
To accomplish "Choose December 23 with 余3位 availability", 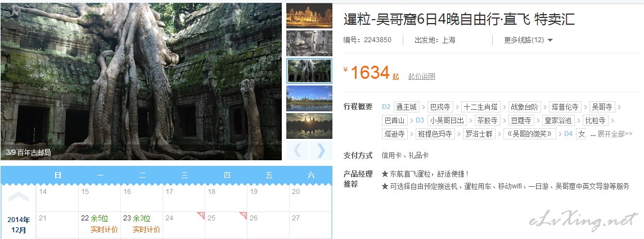I will click(142, 224).
